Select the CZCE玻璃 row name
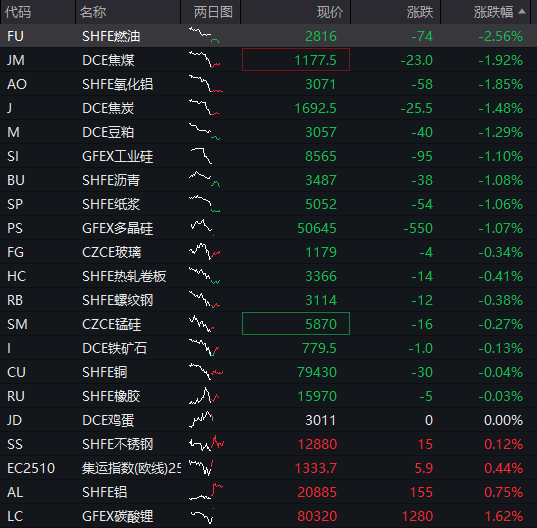This screenshot has height=528, width=537. [x=112, y=252]
